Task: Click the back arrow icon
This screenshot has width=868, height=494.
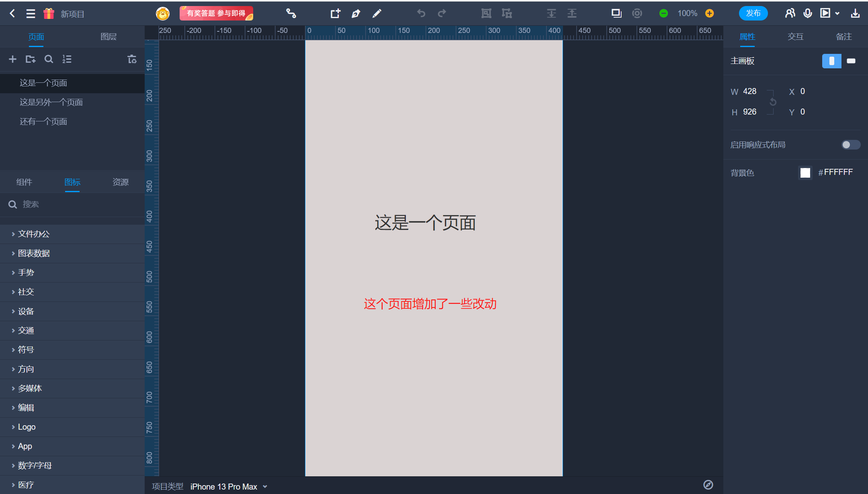Action: click(12, 14)
